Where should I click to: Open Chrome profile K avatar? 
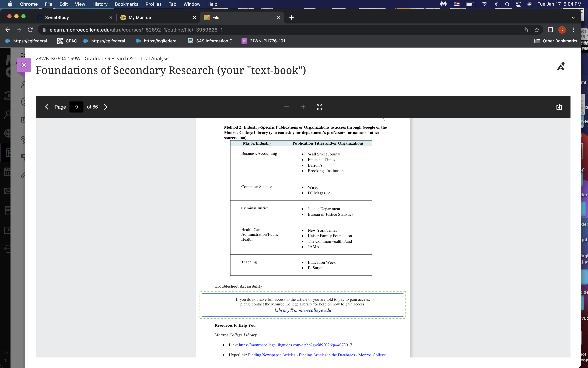562,30
